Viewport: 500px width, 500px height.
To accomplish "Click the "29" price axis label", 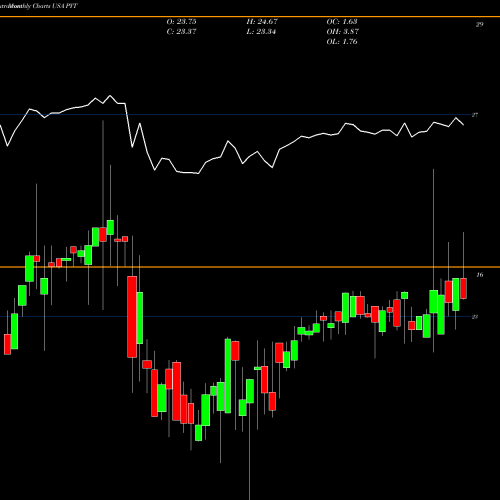I will (x=479, y=24).
